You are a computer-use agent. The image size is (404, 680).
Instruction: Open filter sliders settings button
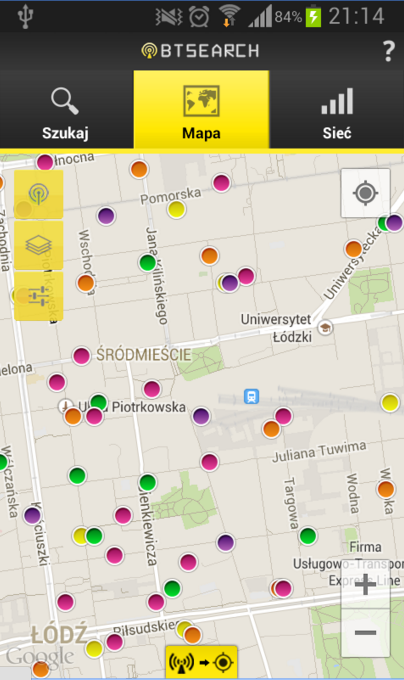39,296
